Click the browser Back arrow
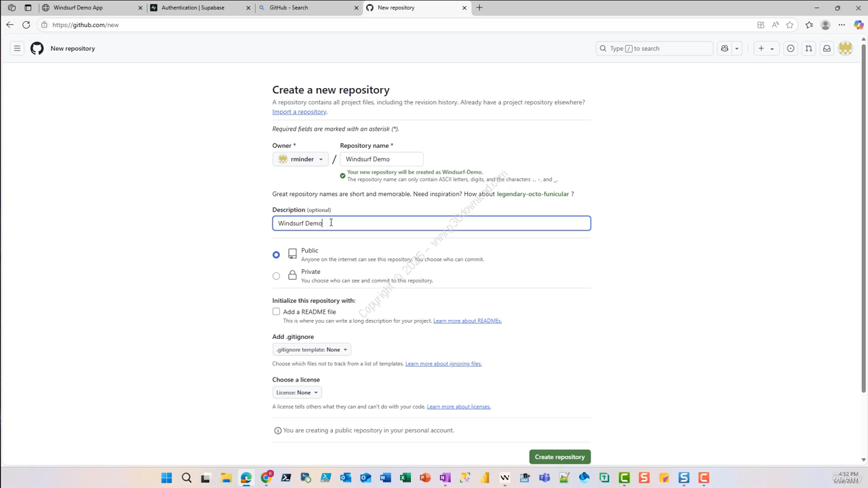 9,24
